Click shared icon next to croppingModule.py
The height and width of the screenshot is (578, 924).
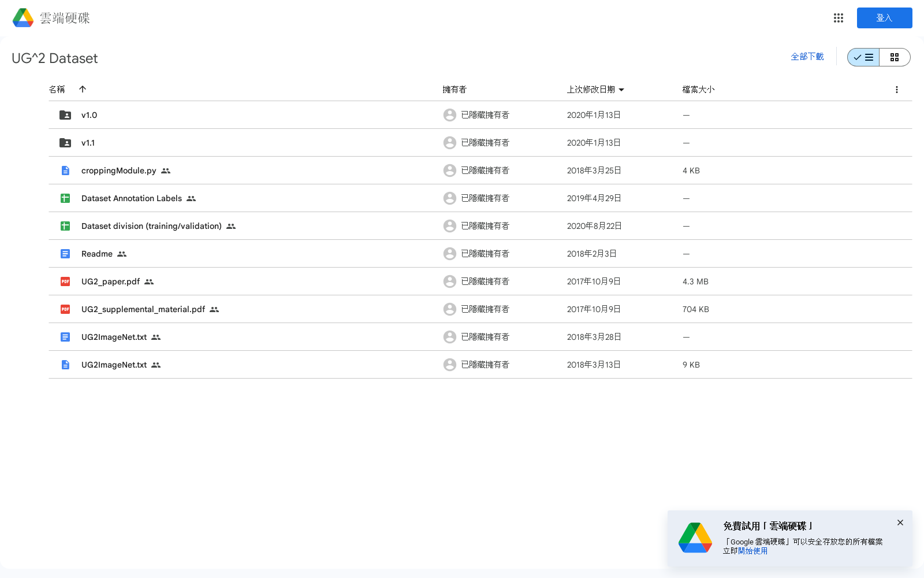coord(166,171)
